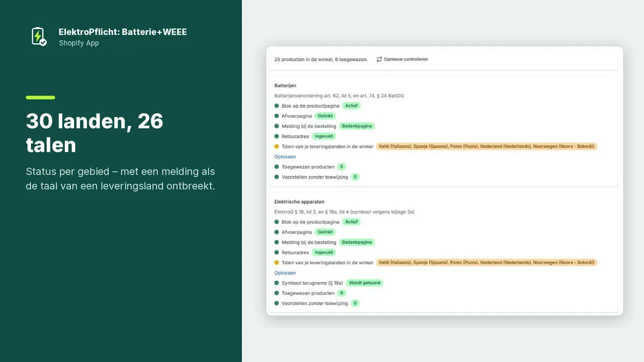Screen dimensions: 644x362
Task: Click the 'Shopify App' subtitle
Action: (x=79, y=43)
